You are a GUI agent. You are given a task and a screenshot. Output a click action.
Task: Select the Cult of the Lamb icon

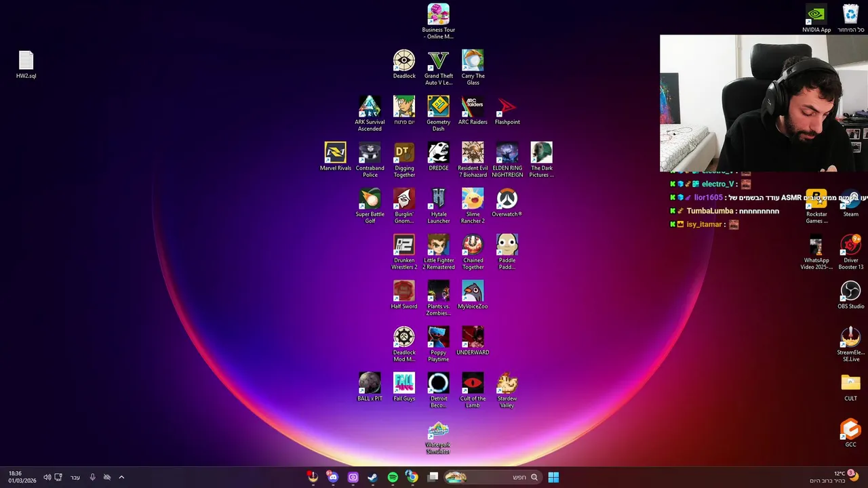[x=473, y=390]
